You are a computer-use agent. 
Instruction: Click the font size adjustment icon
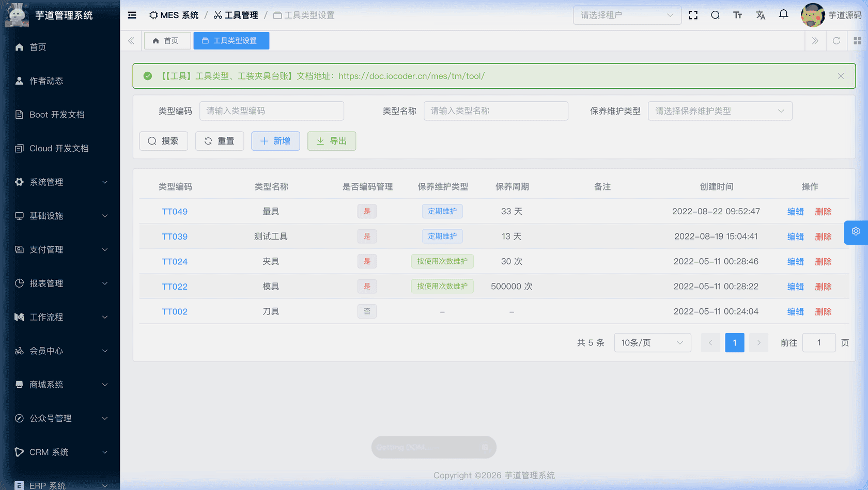coord(738,15)
